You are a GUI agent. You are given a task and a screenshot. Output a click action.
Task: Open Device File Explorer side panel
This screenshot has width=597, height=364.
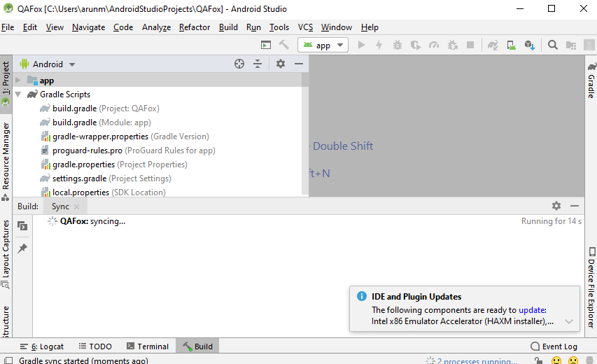[591, 288]
